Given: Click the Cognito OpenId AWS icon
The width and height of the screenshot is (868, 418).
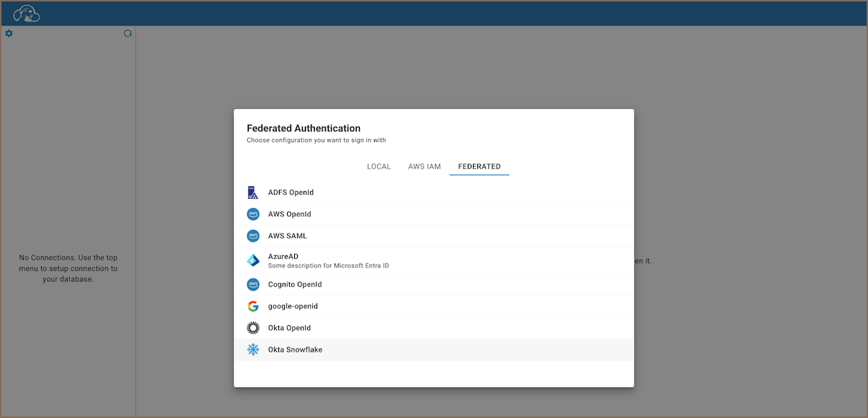Looking at the screenshot, I should (253, 285).
